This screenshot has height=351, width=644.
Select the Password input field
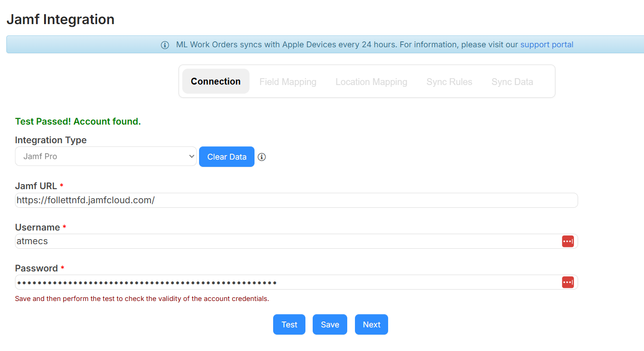(296, 282)
